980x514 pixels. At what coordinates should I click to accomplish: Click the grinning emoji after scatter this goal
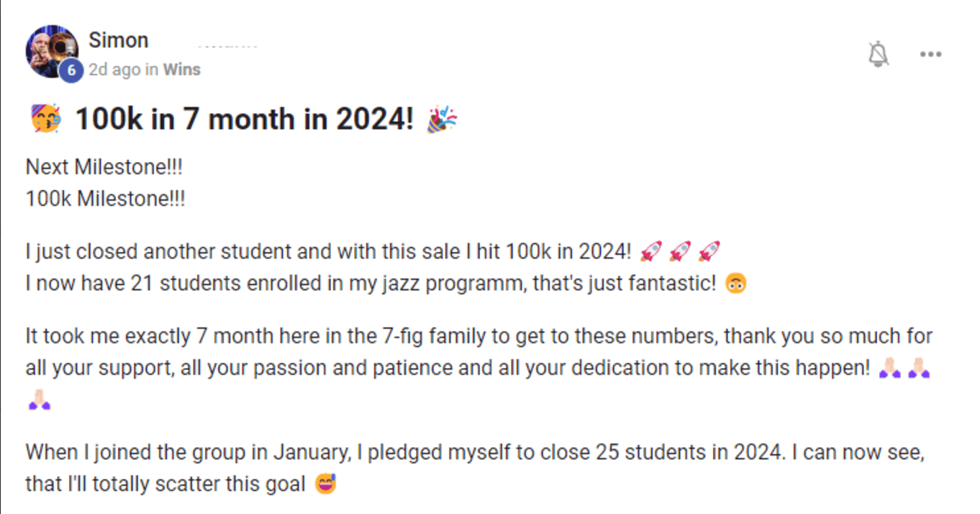click(x=327, y=484)
